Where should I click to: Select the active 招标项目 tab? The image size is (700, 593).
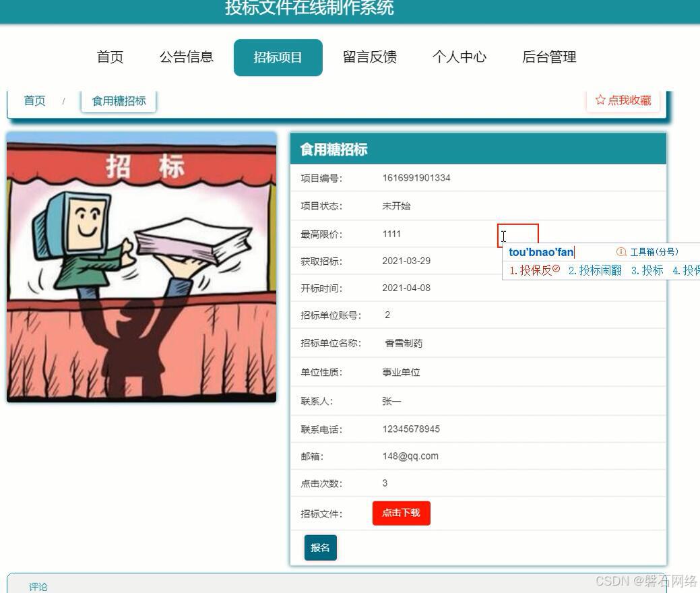coord(278,57)
